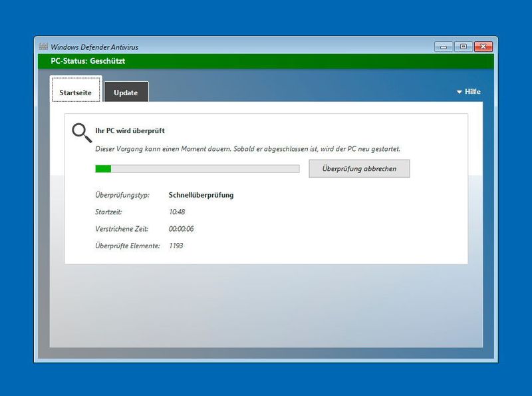532x396 pixels.
Task: Click the magnifying glass scan icon
Action: pos(82,133)
